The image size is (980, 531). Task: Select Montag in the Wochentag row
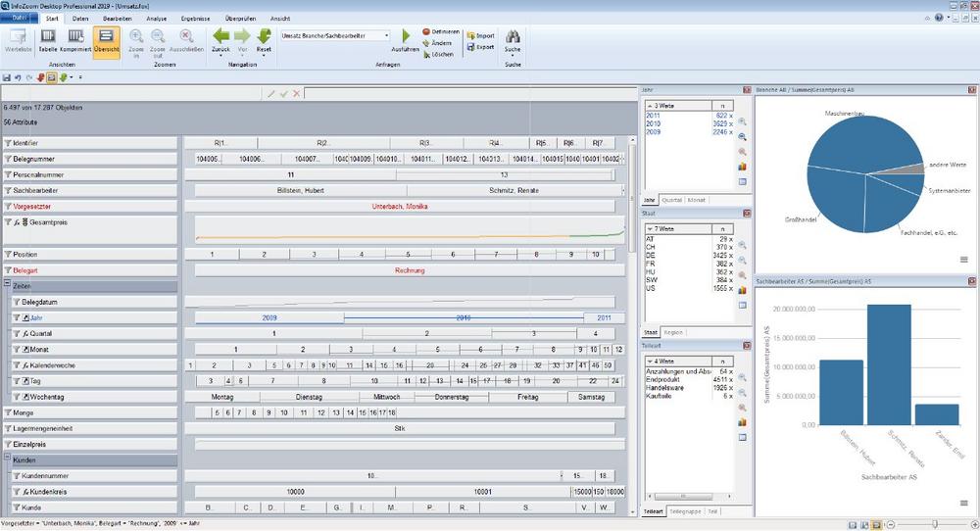[221, 397]
